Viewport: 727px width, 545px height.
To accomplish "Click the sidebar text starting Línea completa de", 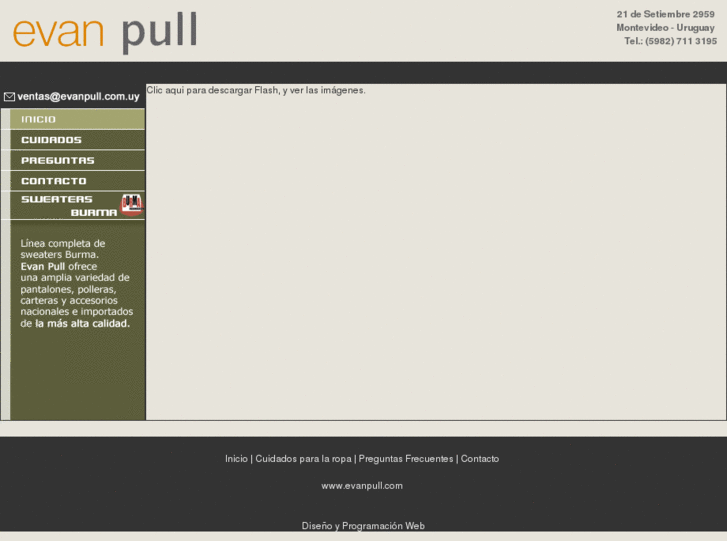I will (77, 283).
